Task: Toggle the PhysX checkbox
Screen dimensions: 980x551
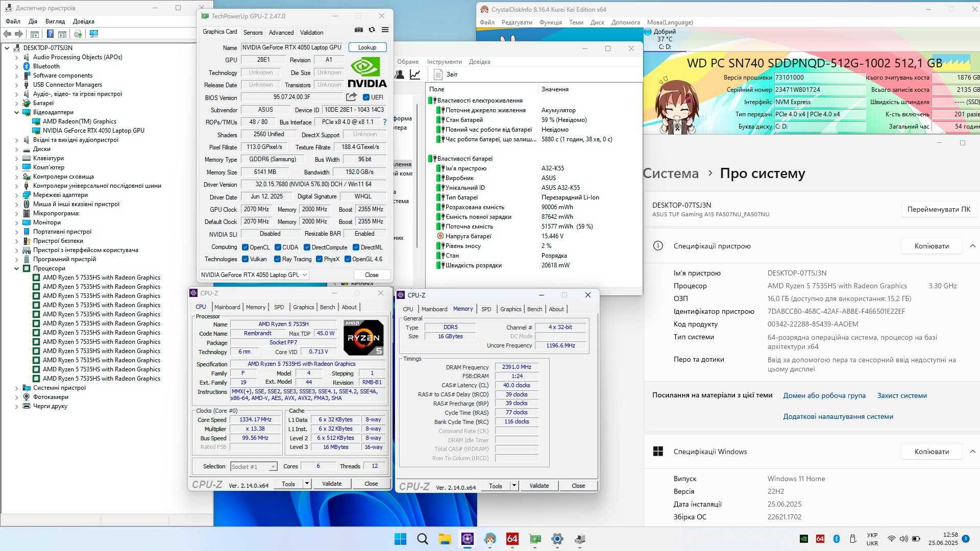Action: (320, 259)
